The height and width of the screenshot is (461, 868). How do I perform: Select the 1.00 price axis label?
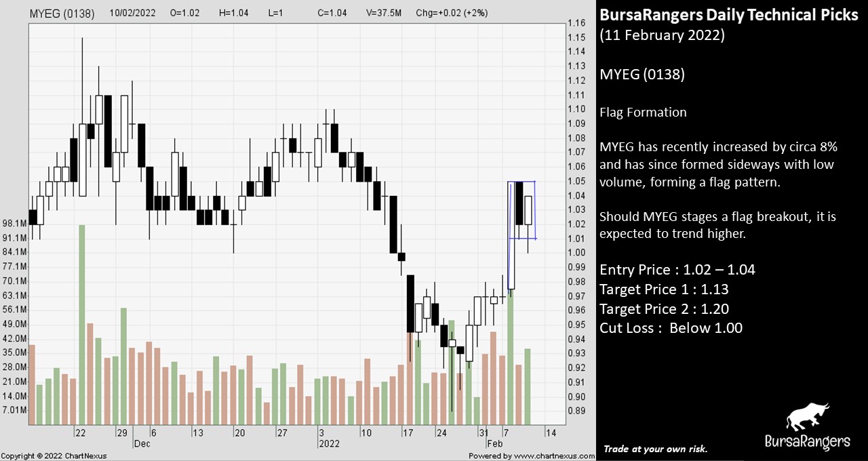[577, 253]
